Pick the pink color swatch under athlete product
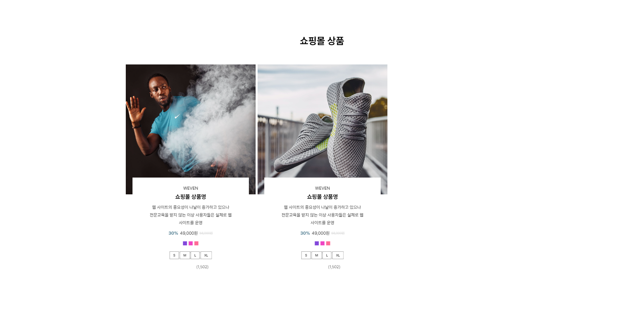The width and height of the screenshot is (644, 335). click(196, 243)
